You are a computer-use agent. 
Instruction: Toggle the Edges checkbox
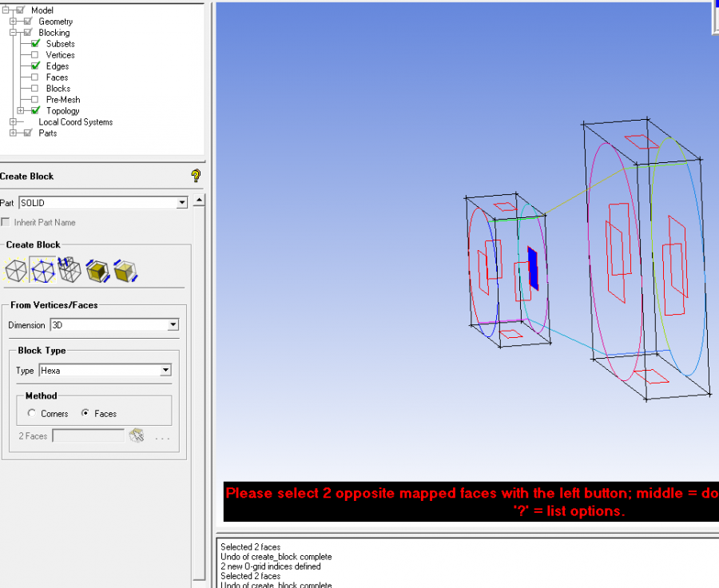point(35,66)
